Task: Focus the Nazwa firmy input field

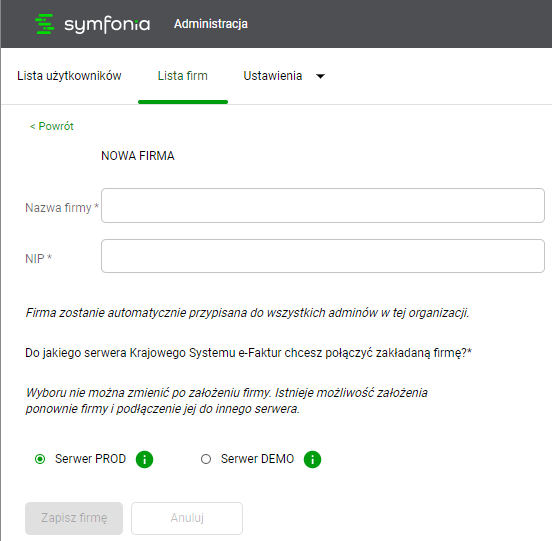Action: [x=323, y=206]
